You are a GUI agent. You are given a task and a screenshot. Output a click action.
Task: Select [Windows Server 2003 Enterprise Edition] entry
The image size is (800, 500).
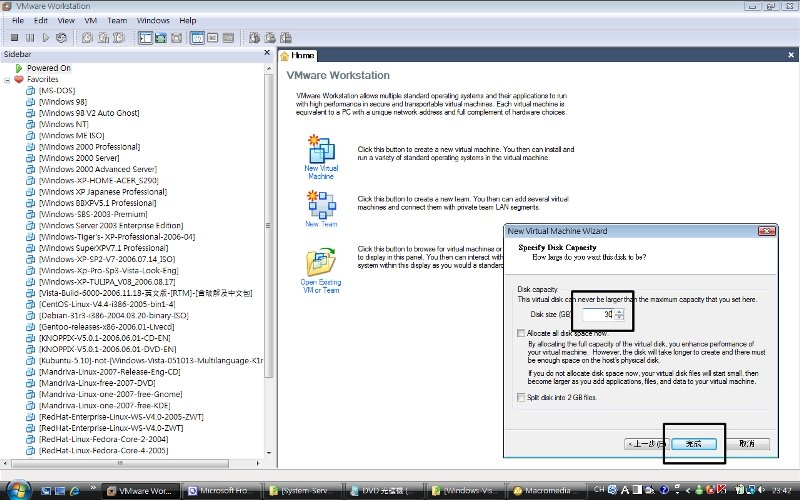(x=111, y=226)
